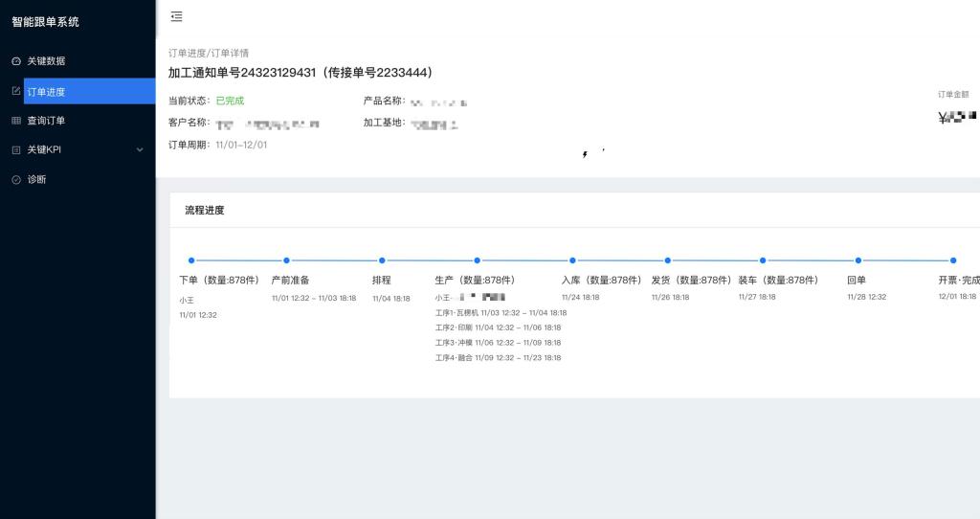The height and width of the screenshot is (519, 980).
Task: Click the 发货 progress dot
Action: click(667, 260)
